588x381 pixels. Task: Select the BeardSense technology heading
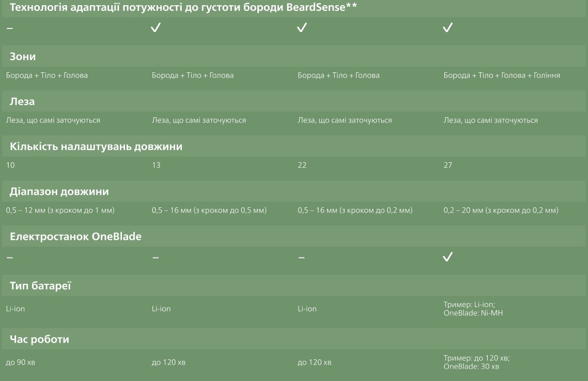pos(183,7)
